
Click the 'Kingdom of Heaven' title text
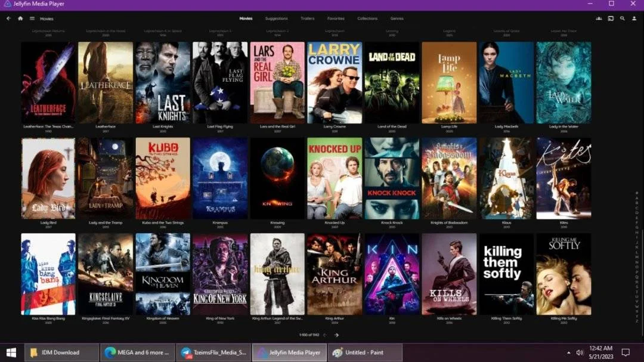tap(163, 318)
